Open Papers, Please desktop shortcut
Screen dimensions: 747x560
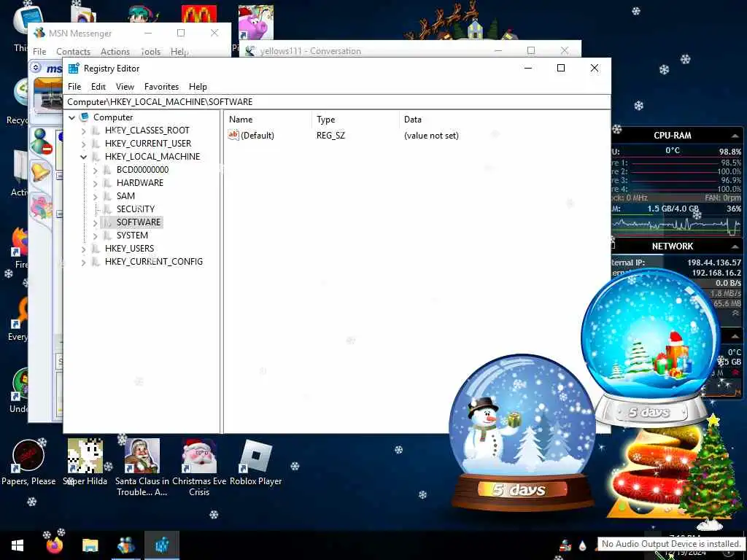28,463
